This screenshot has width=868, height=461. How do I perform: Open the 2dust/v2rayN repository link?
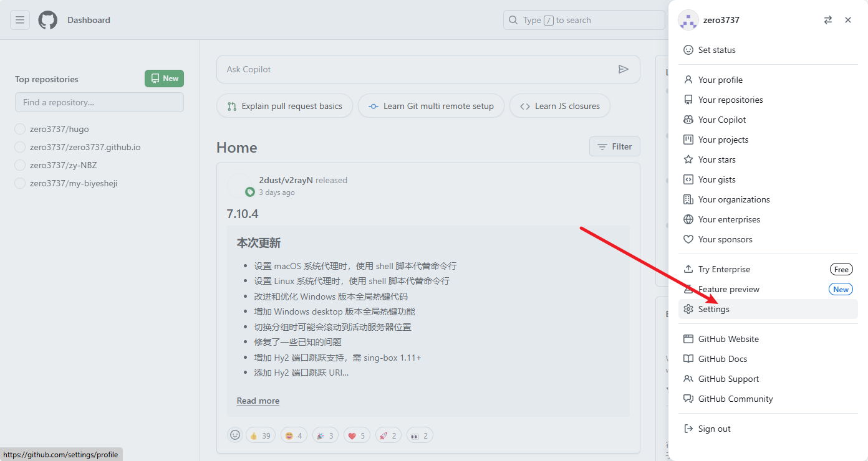click(x=286, y=180)
